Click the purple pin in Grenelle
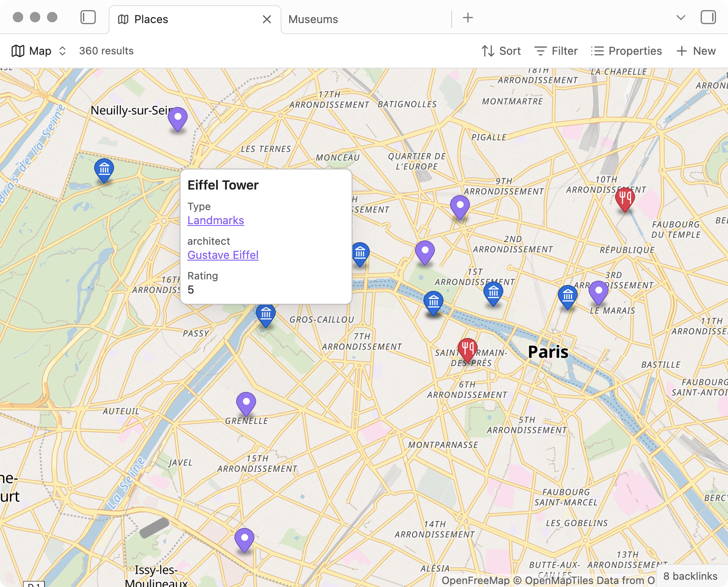This screenshot has height=587, width=728. click(x=246, y=402)
